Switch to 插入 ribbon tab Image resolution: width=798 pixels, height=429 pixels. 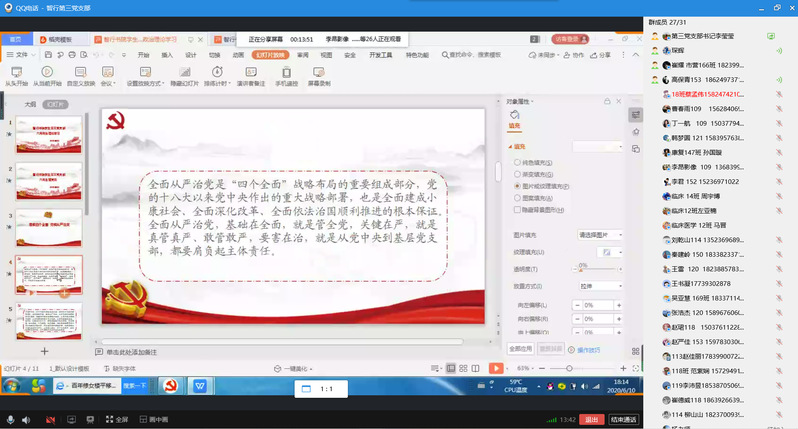click(x=167, y=55)
